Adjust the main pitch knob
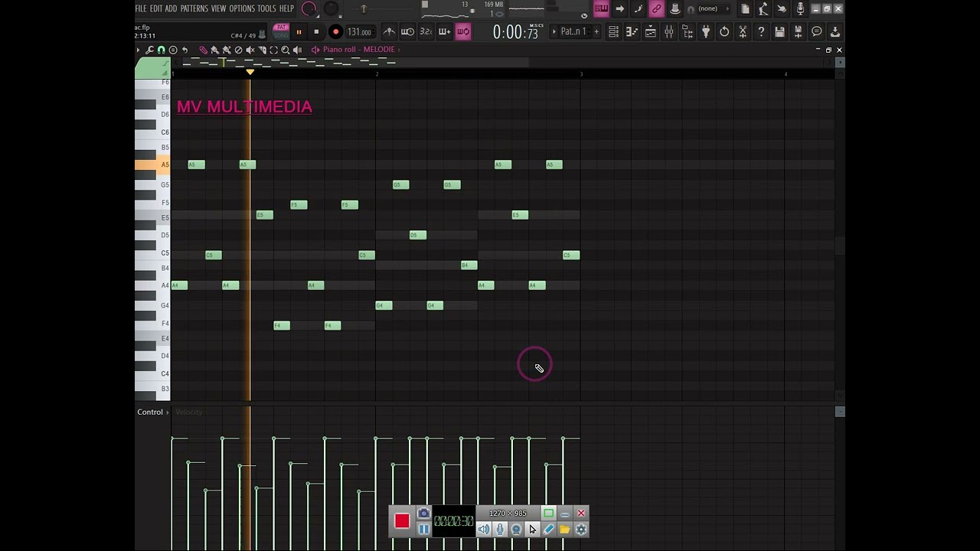Image resolution: width=980 pixels, height=551 pixels. pyautogui.click(x=332, y=8)
